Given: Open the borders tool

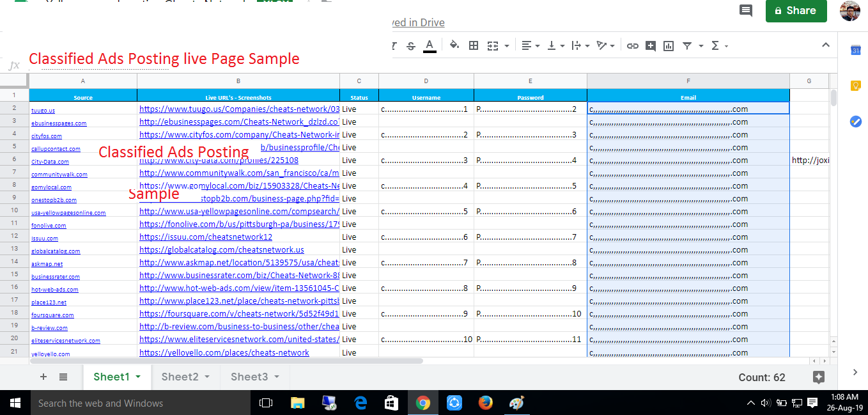Looking at the screenshot, I should point(474,45).
